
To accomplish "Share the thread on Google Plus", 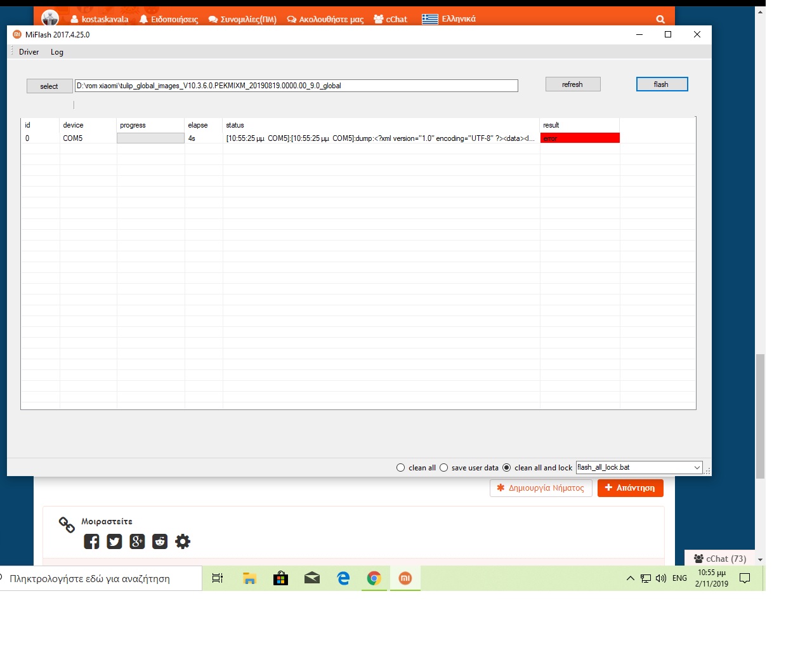I will [137, 541].
